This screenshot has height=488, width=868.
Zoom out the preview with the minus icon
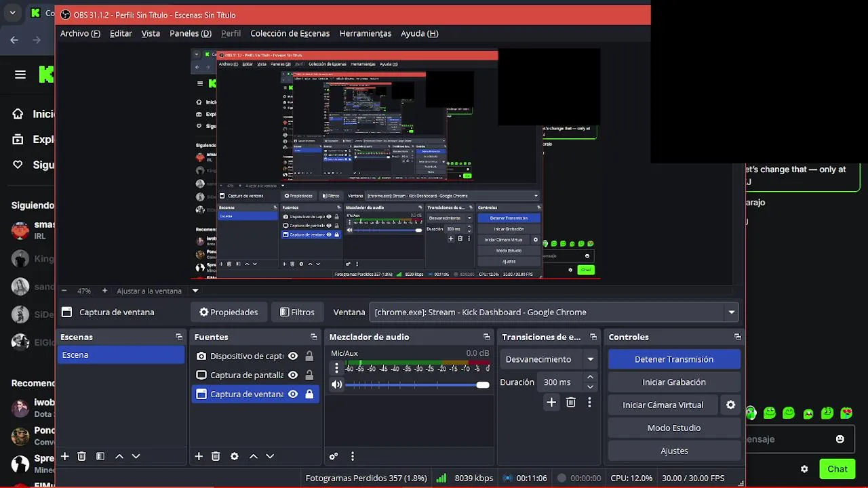[64, 291]
